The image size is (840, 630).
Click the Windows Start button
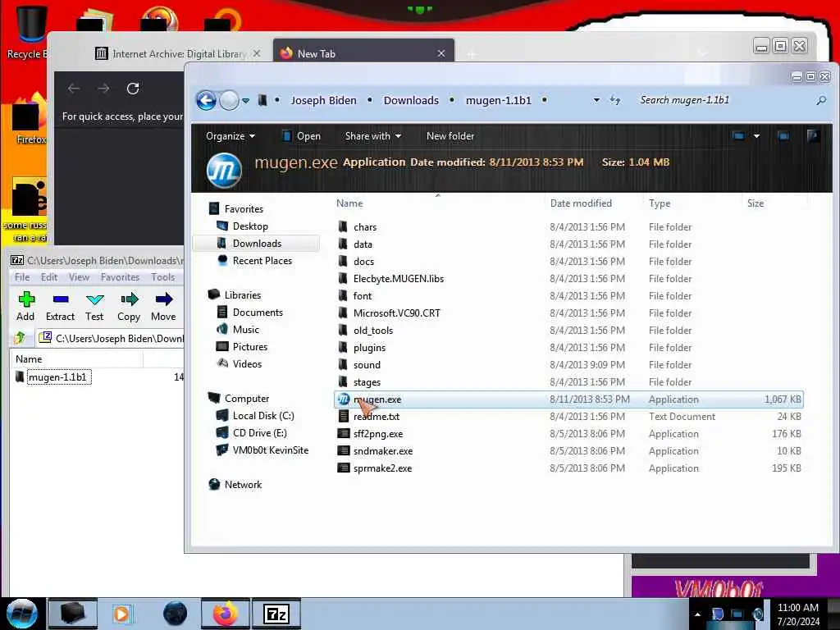click(x=22, y=614)
